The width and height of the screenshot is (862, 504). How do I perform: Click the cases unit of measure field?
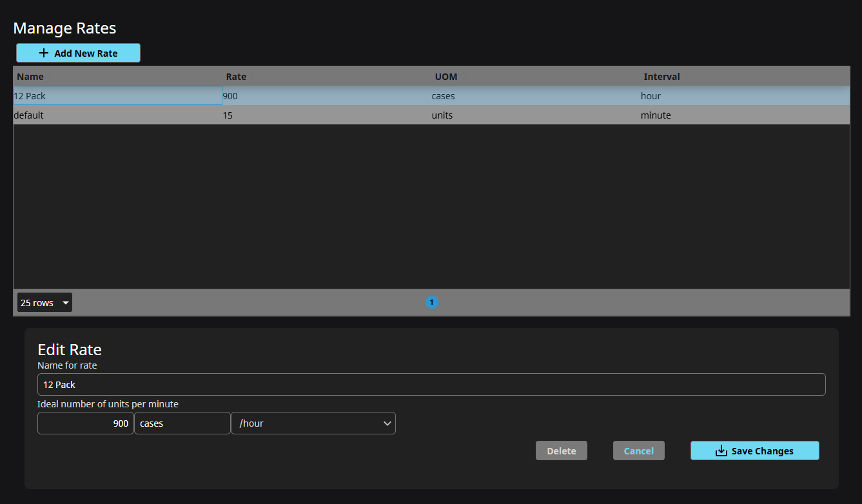tap(182, 423)
